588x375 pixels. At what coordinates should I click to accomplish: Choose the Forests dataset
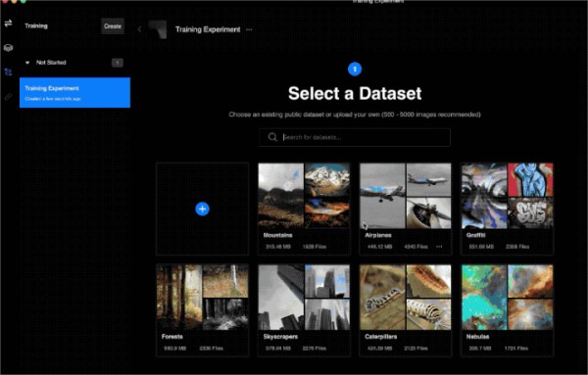coord(202,310)
